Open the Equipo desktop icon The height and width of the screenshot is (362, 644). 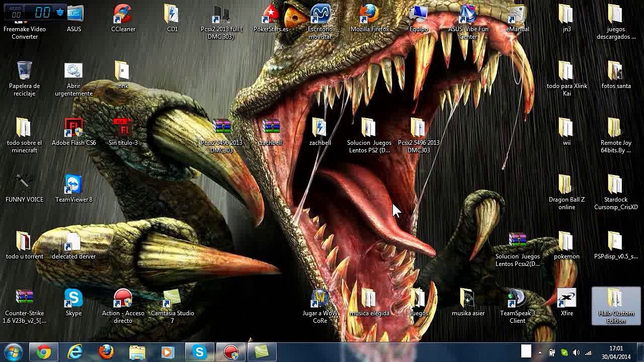coord(419,19)
